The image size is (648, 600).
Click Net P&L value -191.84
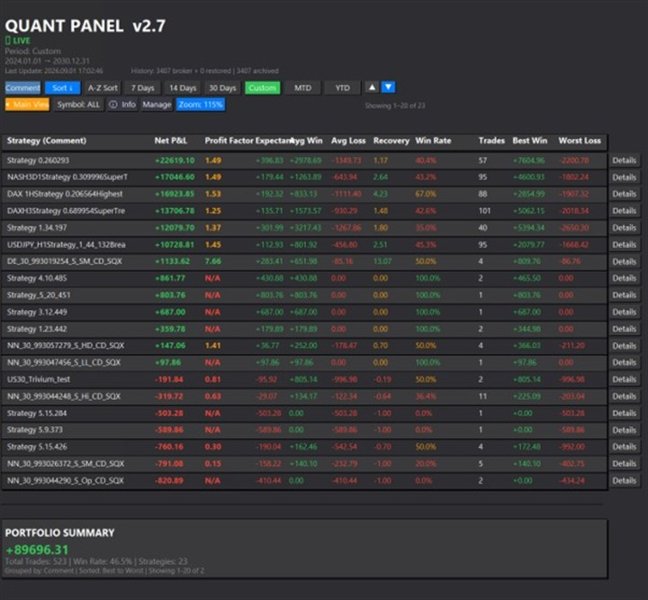click(169, 379)
